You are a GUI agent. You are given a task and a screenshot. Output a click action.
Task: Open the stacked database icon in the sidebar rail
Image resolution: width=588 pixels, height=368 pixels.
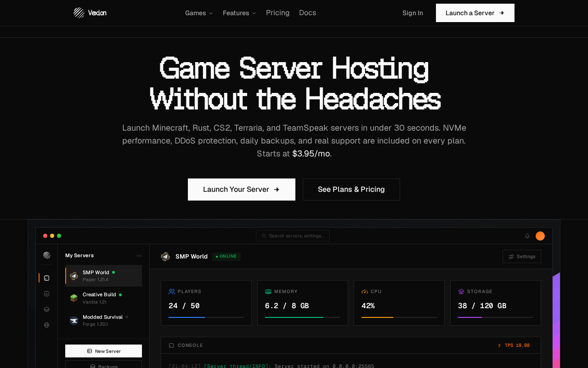pyautogui.click(x=46, y=309)
